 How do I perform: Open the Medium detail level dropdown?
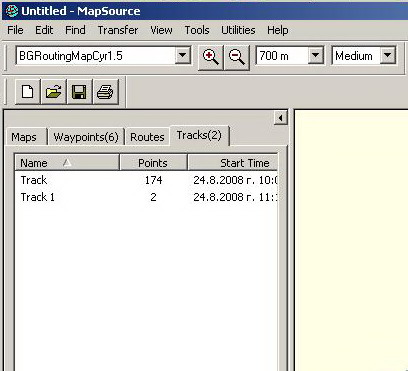pos(387,55)
